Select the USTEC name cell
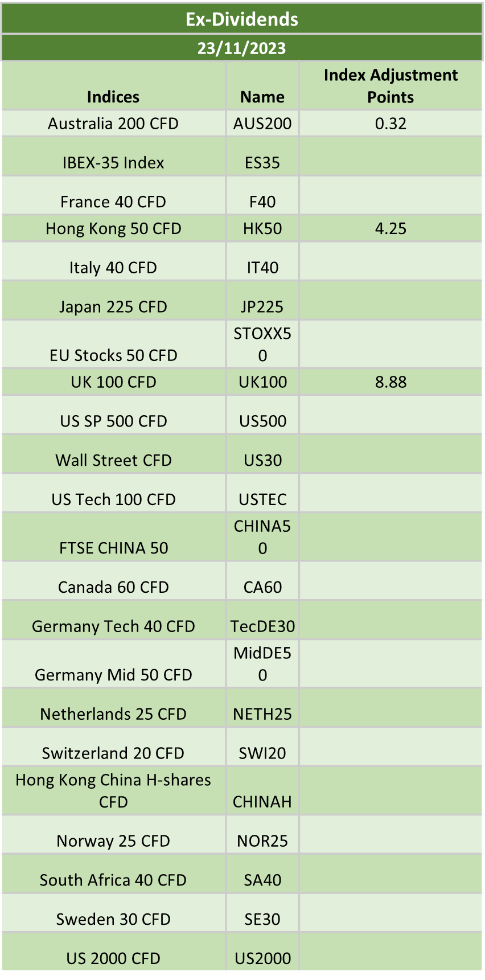 [x=262, y=493]
